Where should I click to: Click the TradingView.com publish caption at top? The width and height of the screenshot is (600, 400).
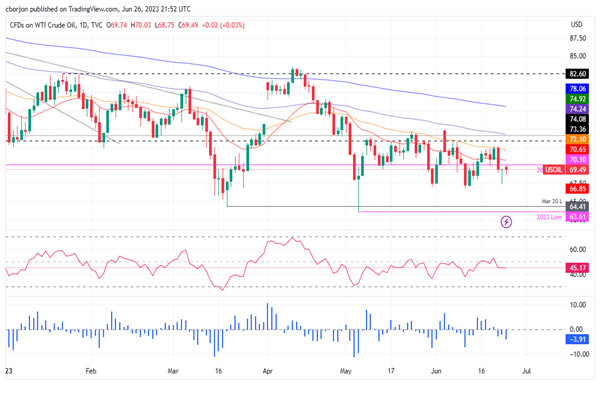(x=98, y=9)
